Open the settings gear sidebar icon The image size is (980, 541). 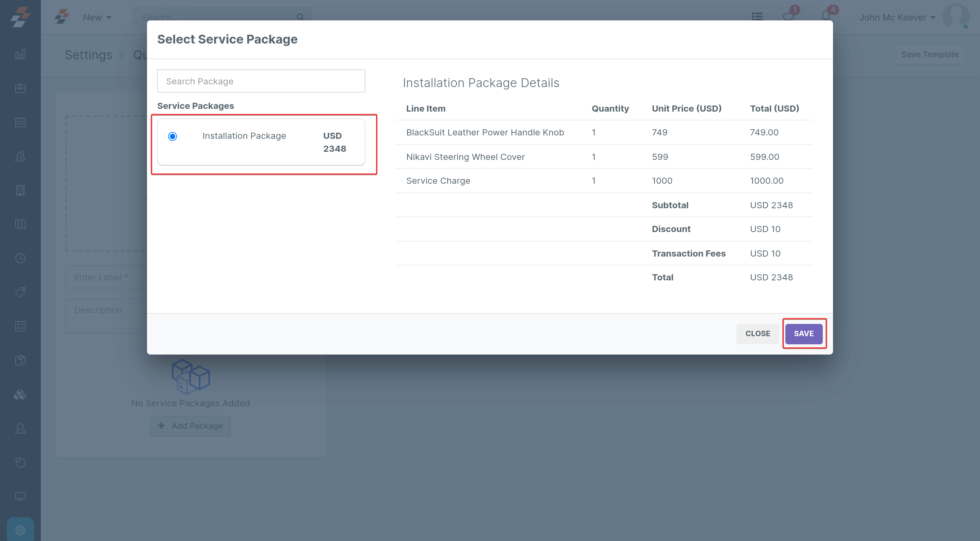pos(20,529)
